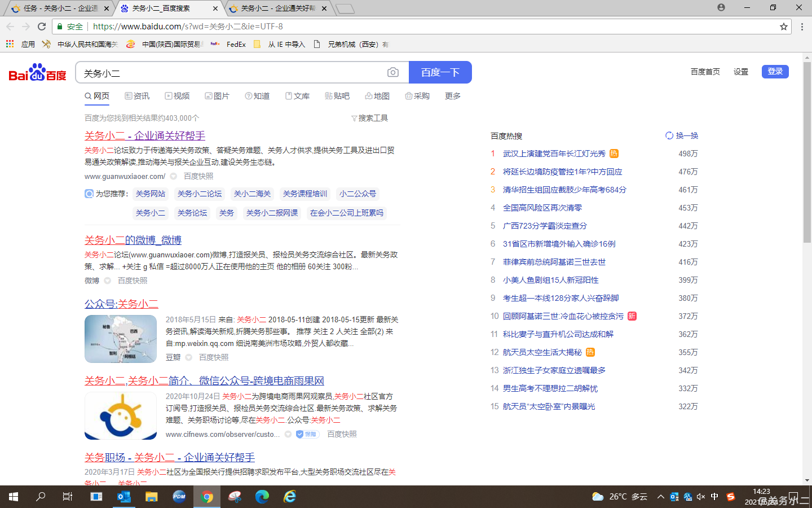Expand the dropdown beside 豆瓣 source

(x=189, y=357)
